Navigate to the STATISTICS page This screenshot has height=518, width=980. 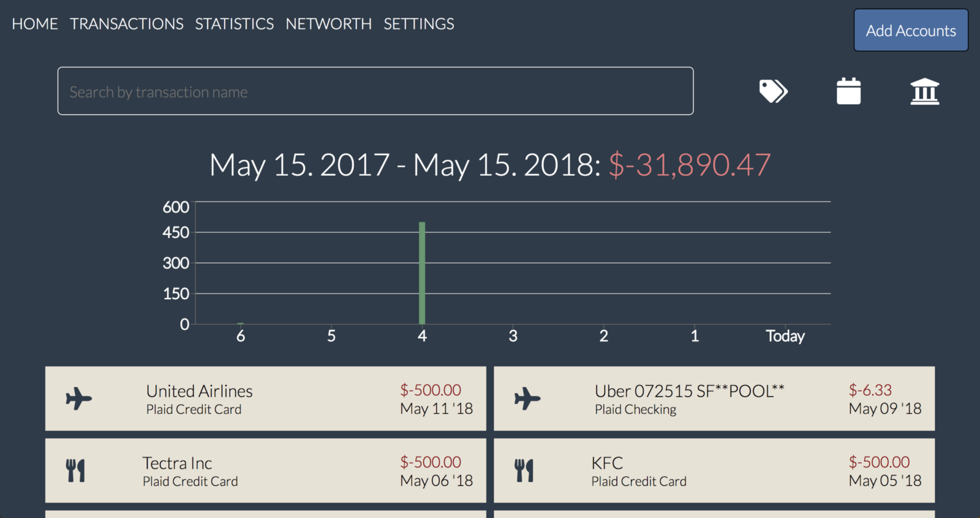point(235,24)
